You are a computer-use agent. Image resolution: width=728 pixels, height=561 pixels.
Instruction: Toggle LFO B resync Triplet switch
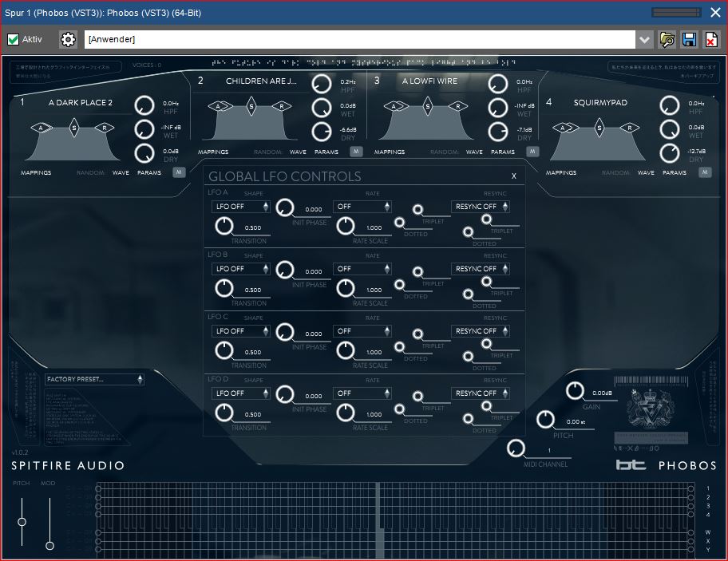(x=486, y=281)
